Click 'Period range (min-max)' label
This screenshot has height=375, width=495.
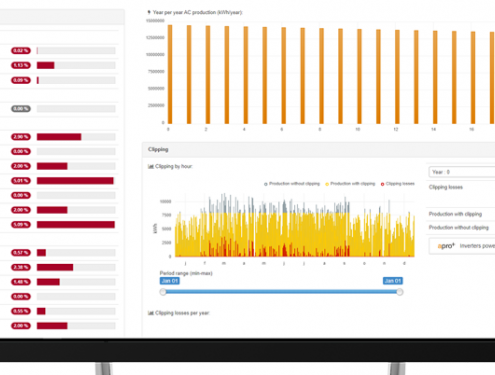coord(186,273)
